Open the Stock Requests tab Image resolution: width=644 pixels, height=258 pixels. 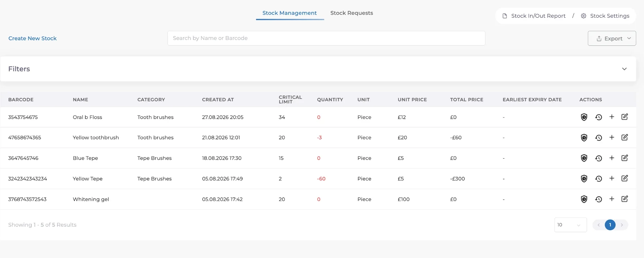(352, 13)
